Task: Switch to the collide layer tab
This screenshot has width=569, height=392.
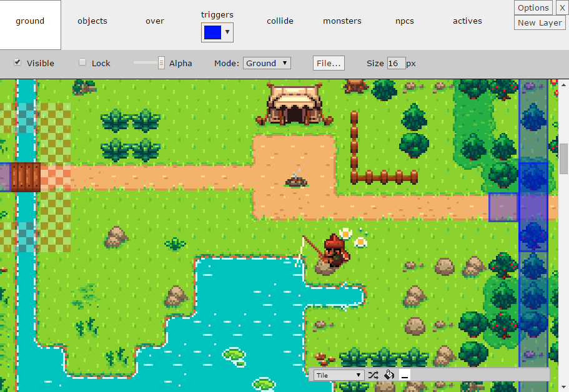Action: (280, 21)
